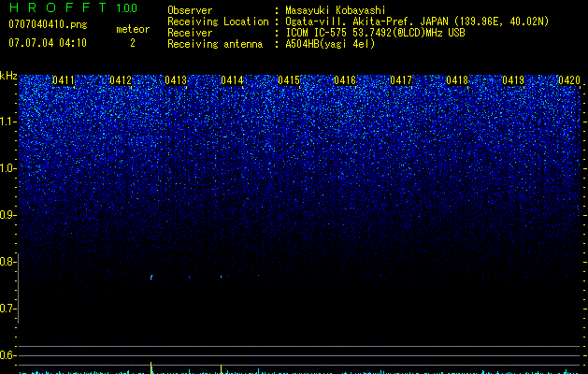Click the 0416 time marker
The height and width of the screenshot is (374, 588).
[x=345, y=80]
